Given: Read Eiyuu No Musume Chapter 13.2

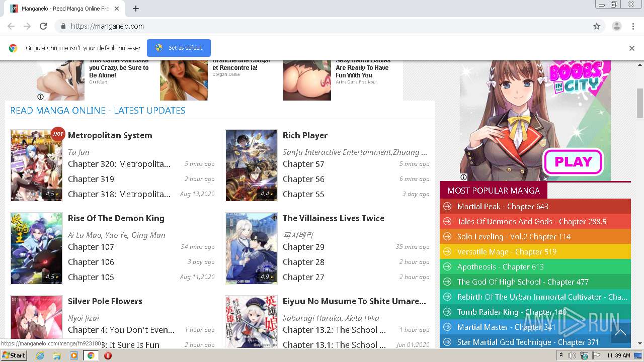Looking at the screenshot, I should [334, 330].
